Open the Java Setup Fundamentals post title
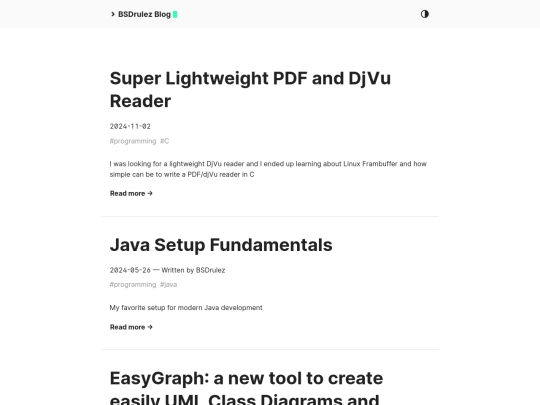 click(x=221, y=245)
